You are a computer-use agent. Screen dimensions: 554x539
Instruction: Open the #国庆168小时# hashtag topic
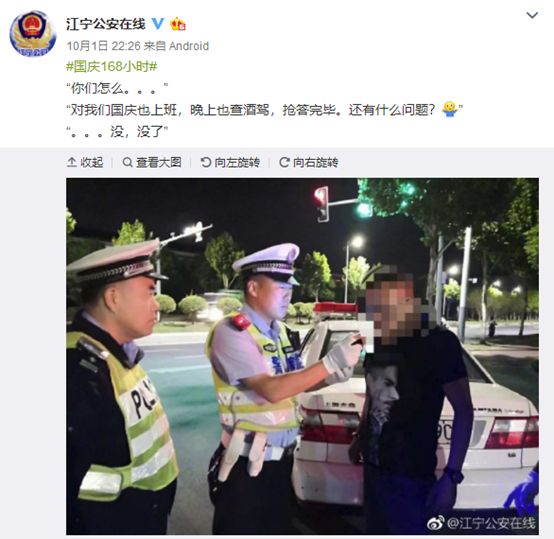[112, 66]
